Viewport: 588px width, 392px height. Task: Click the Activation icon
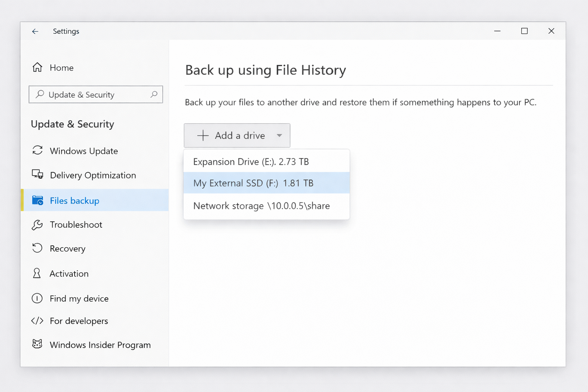pyautogui.click(x=37, y=273)
